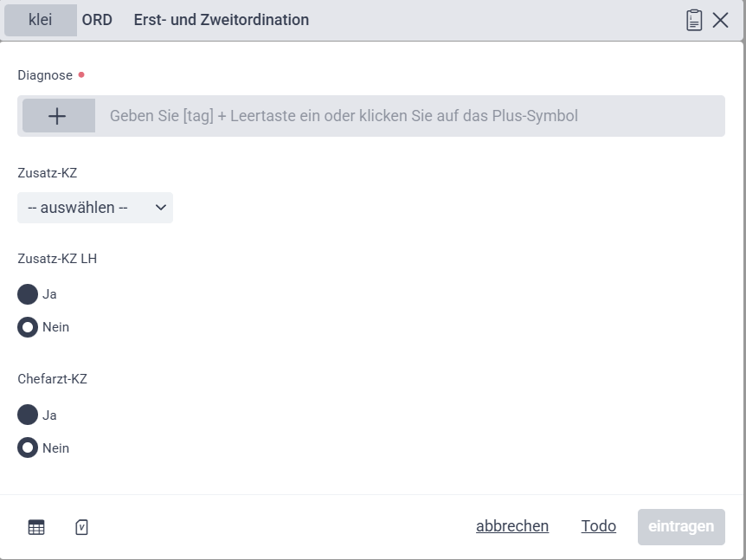Focus the Diagnose tag input field
746x560 pixels.
(407, 116)
